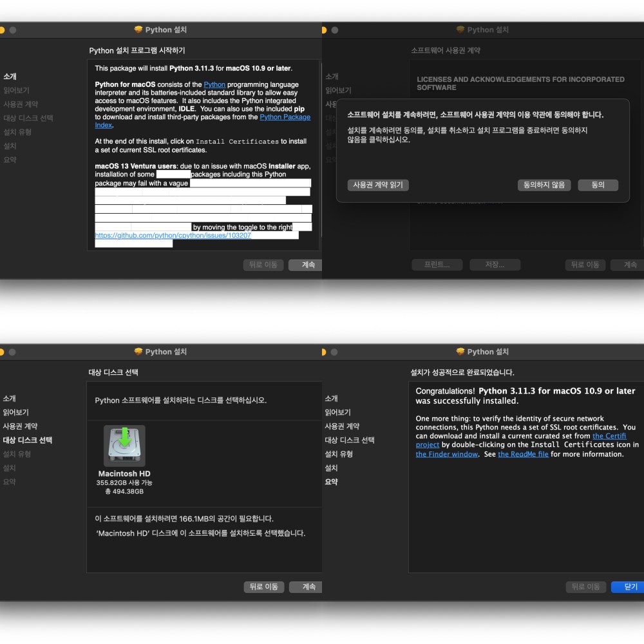Click package icon in disk selection window title
The image size is (644, 644).
click(138, 352)
